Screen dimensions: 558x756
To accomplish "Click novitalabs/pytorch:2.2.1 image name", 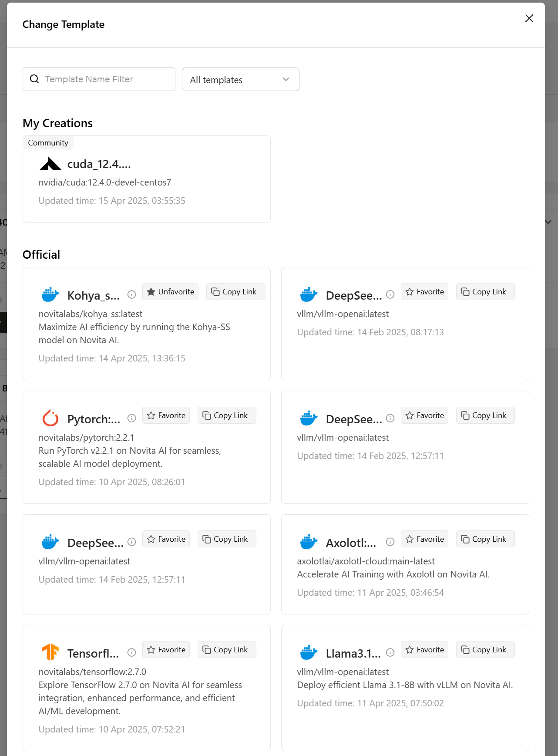I will [86, 438].
